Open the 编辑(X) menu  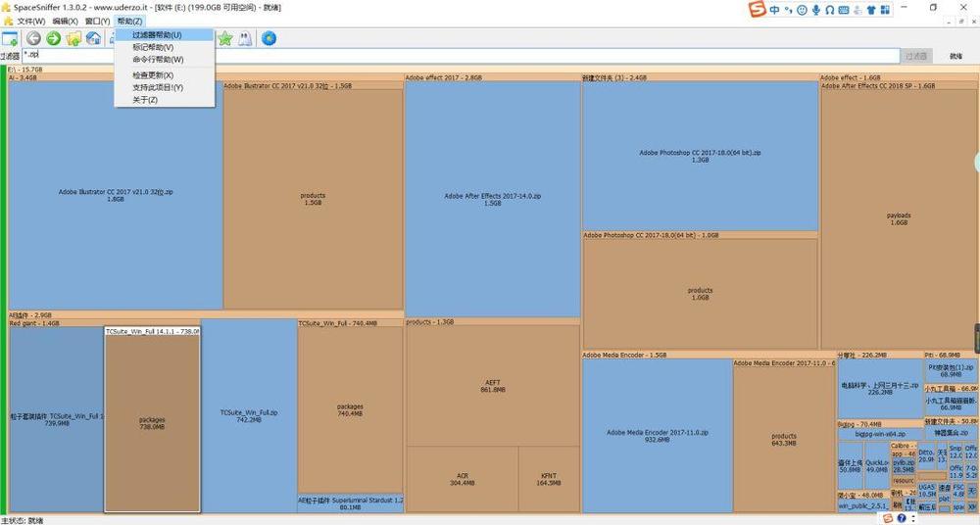[65, 22]
